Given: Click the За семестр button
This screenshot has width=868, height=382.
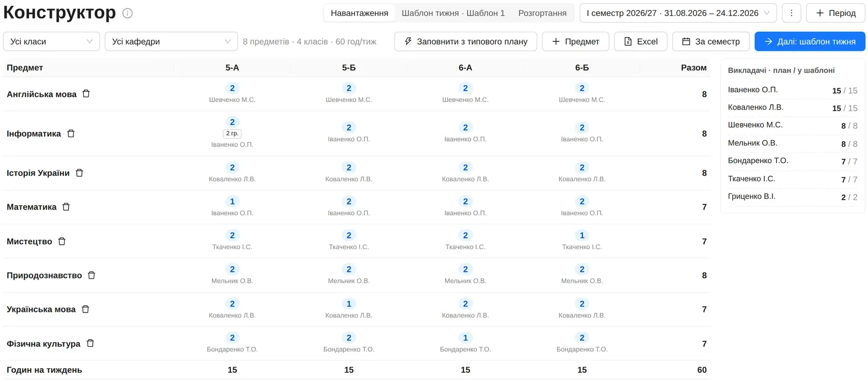Looking at the screenshot, I should [x=710, y=41].
